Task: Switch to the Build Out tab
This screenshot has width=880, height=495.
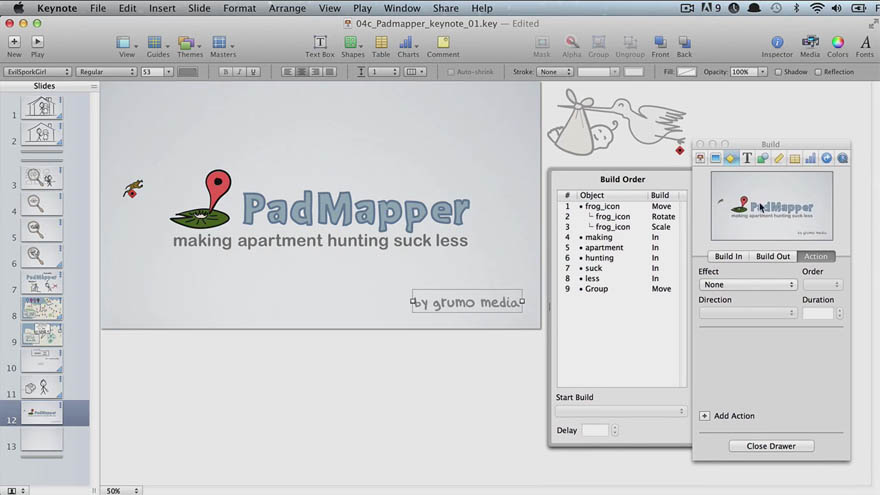Action: [x=773, y=256]
